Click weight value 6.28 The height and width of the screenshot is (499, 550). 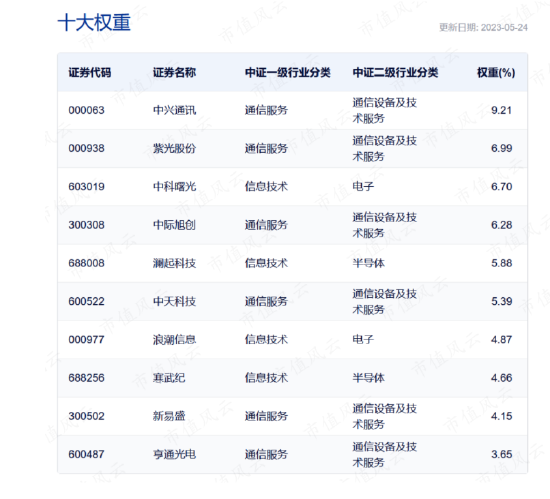click(x=502, y=225)
